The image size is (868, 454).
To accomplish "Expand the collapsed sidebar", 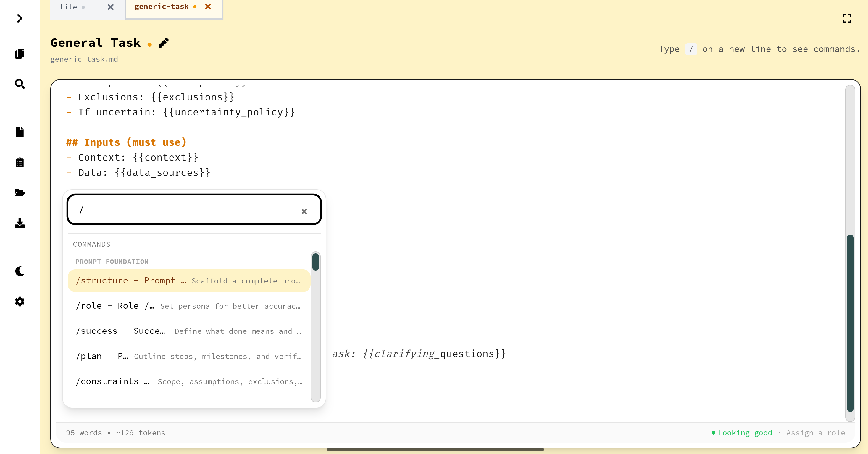I will tap(19, 19).
